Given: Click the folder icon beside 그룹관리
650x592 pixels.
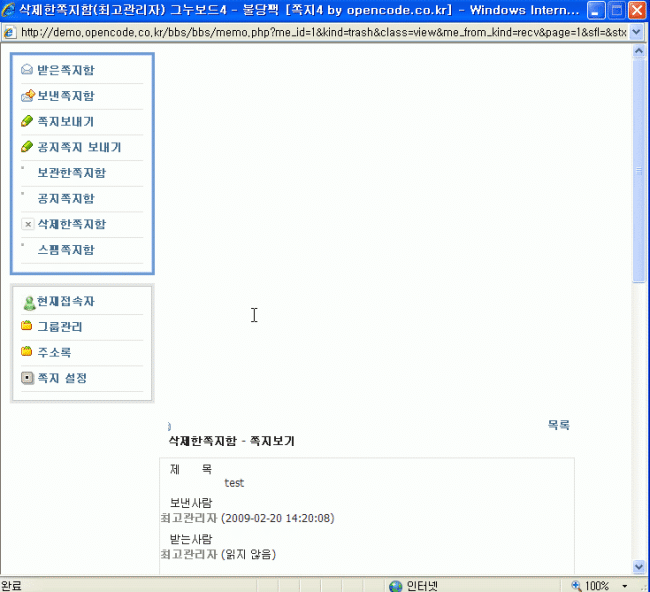Looking at the screenshot, I should [27, 326].
